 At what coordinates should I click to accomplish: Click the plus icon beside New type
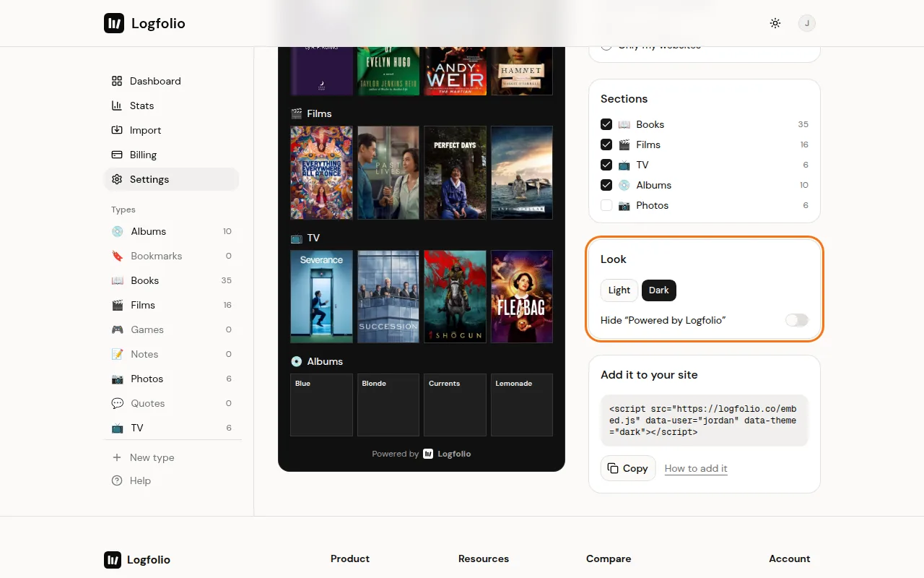[x=117, y=457]
